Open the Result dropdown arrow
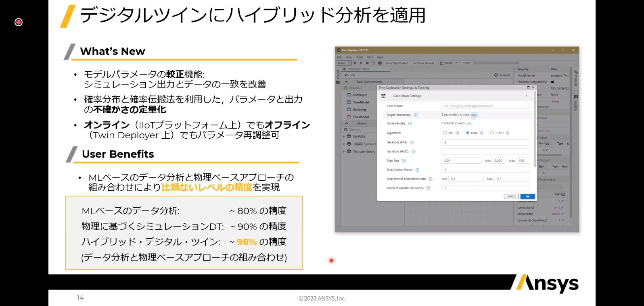Image resolution: width=644 pixels, height=306 pixels. click(456, 63)
